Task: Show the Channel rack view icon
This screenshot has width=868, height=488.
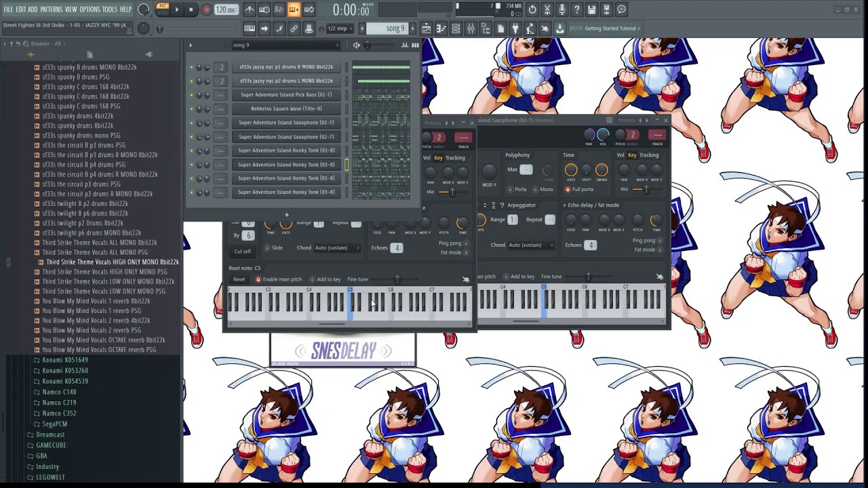Action: (x=456, y=28)
